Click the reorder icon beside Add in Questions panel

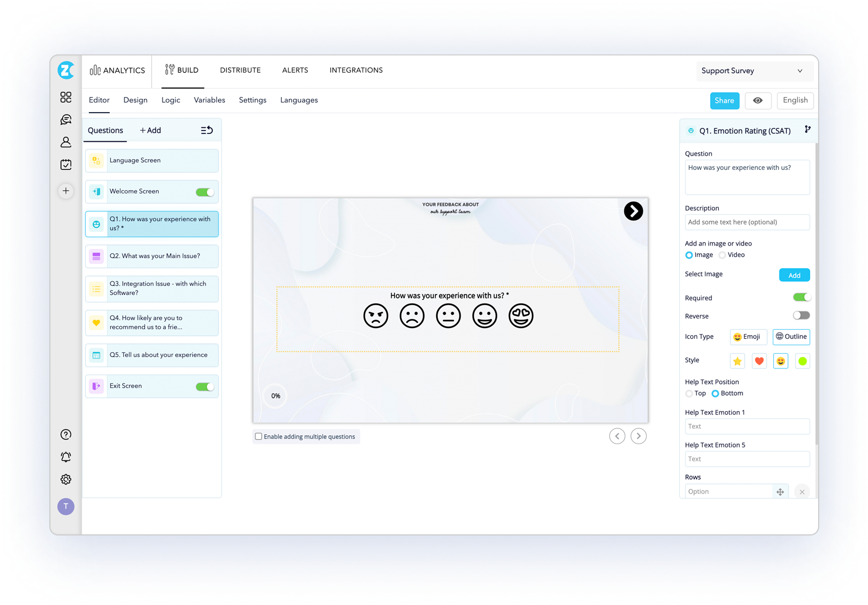(x=206, y=130)
